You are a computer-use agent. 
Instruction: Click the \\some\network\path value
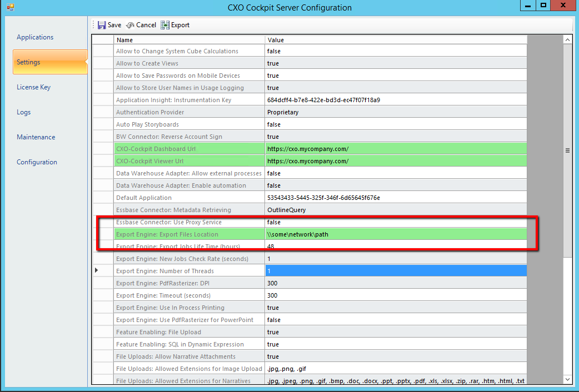(x=396, y=234)
